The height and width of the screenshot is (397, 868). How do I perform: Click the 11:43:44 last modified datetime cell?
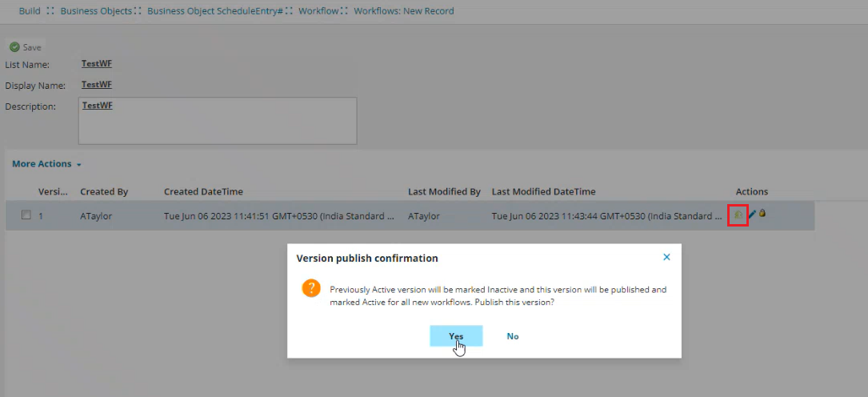606,216
